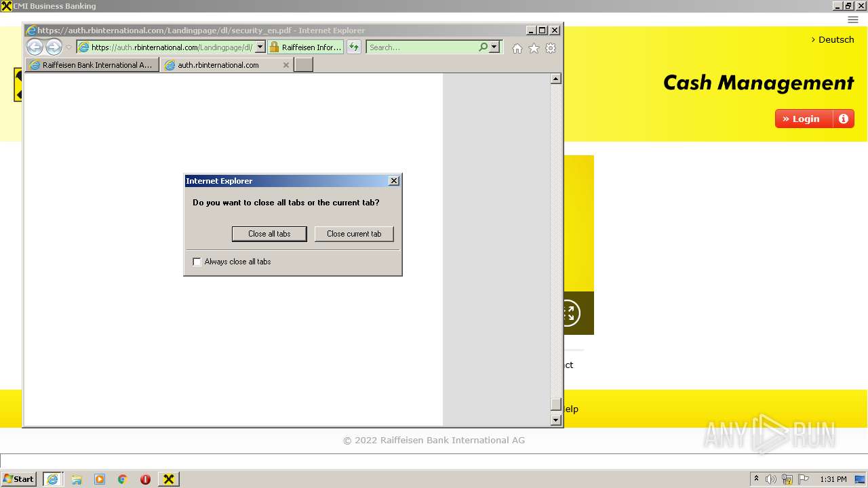This screenshot has height=488, width=868.
Task: Switch to auth.rbinternational.com tab
Action: click(226, 65)
